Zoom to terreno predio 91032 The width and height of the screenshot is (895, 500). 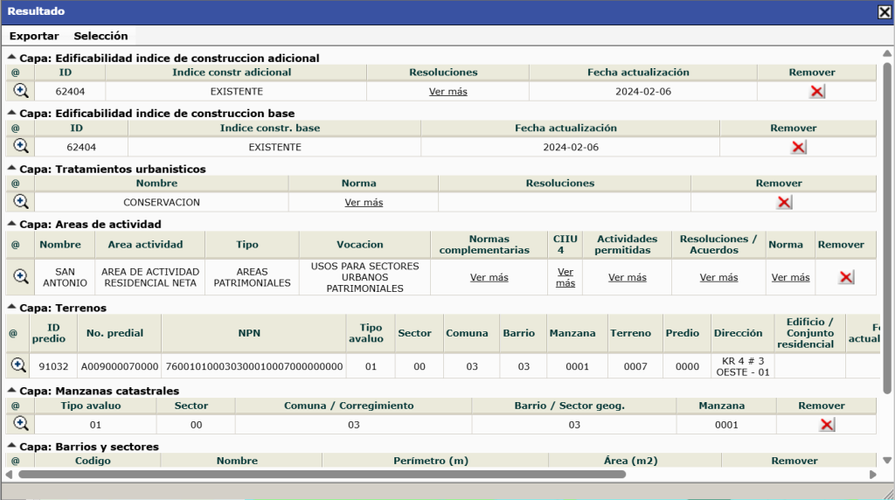point(18,365)
